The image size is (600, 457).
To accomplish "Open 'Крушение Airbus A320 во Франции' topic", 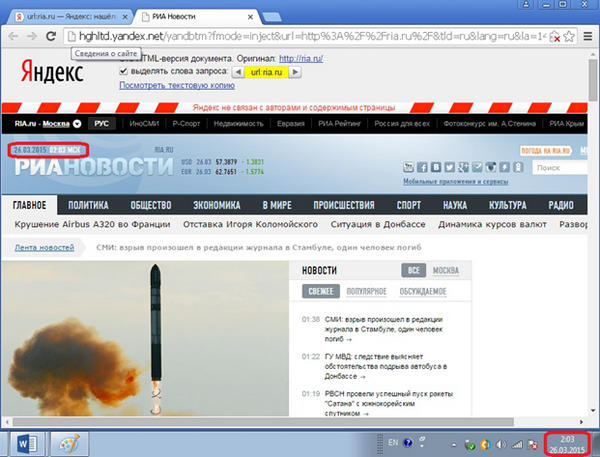I will (92, 224).
